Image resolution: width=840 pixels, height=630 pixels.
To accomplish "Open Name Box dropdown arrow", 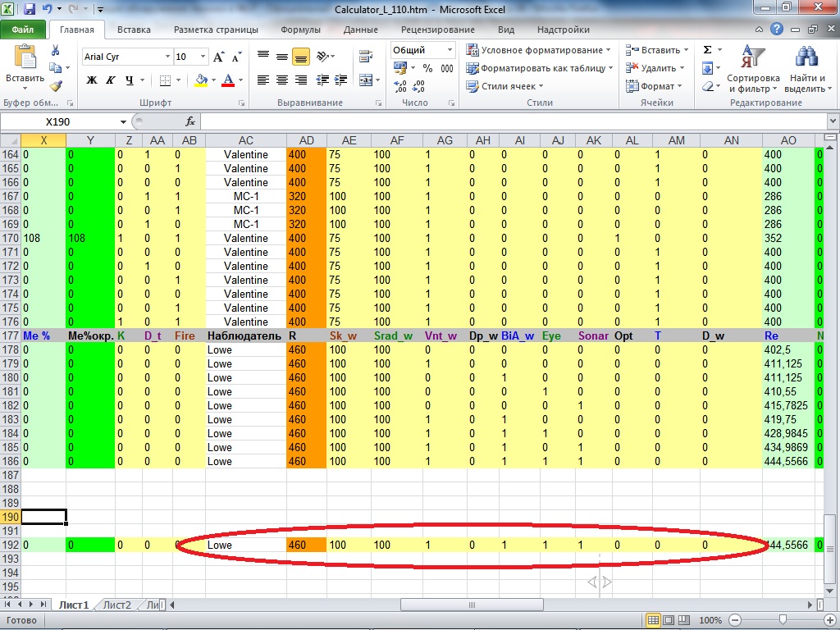I will pyautogui.click(x=123, y=122).
